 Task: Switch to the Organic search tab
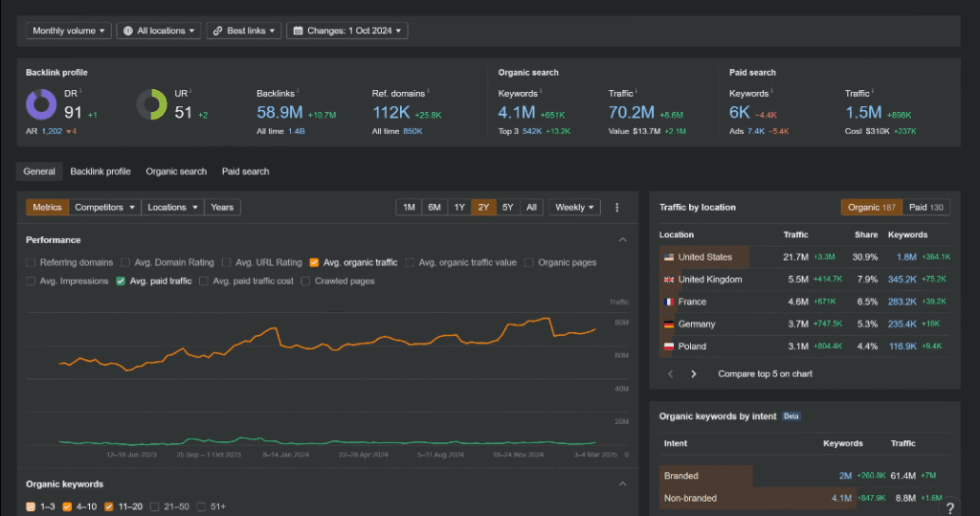point(176,171)
